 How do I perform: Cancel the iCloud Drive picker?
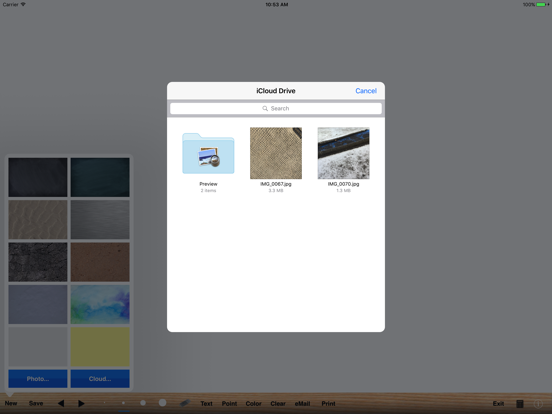coord(366,91)
